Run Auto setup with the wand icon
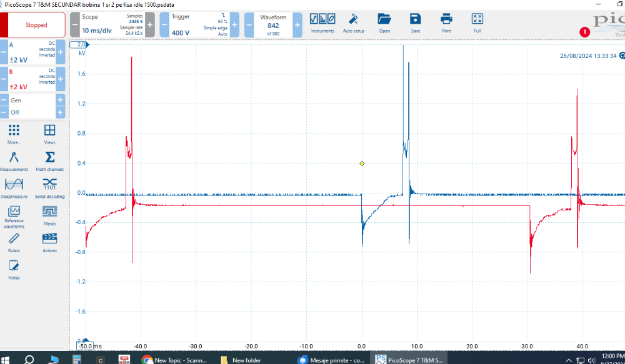 pyautogui.click(x=353, y=22)
